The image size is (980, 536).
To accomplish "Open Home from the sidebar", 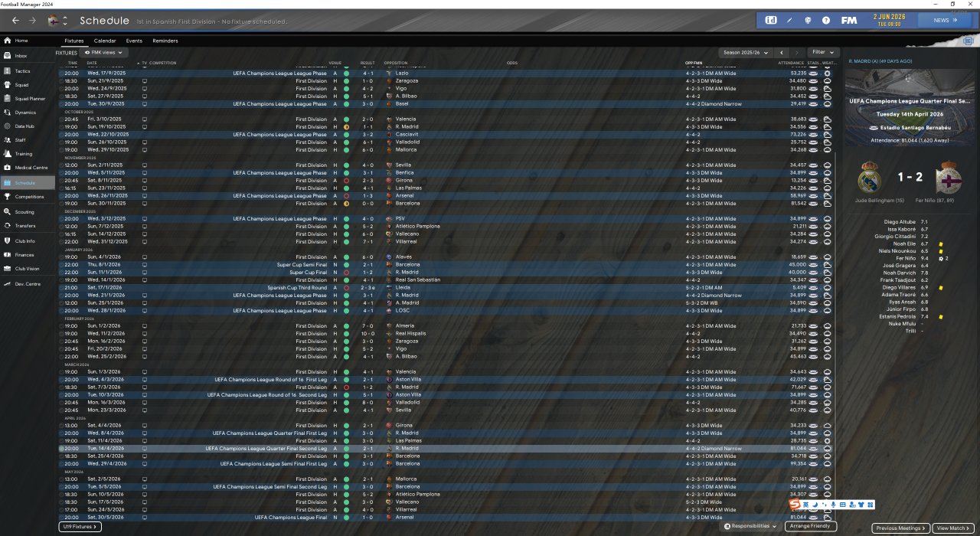I will click(28, 41).
